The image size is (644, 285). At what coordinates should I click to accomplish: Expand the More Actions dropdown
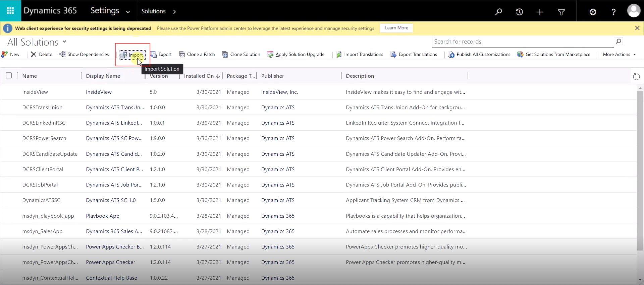pos(619,54)
